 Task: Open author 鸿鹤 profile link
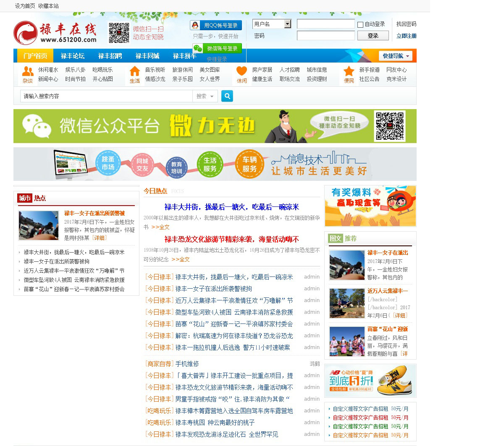pyautogui.click(x=315, y=364)
